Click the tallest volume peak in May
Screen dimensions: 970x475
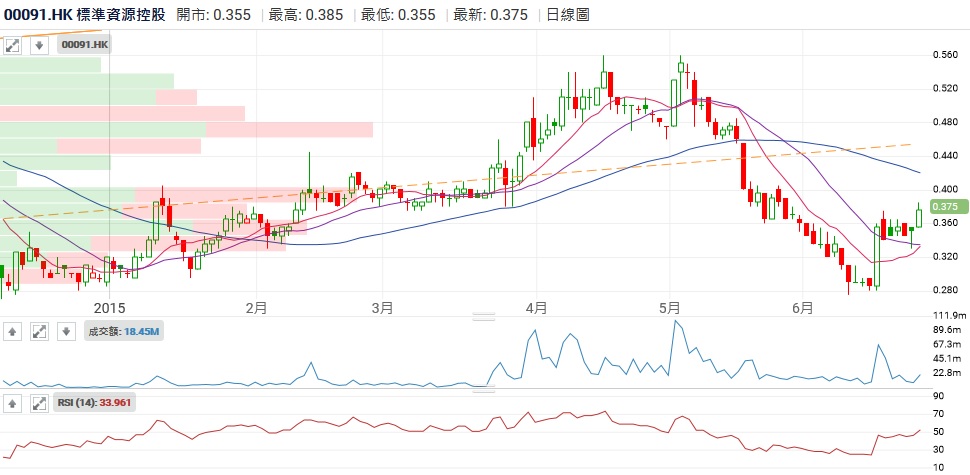tap(677, 322)
